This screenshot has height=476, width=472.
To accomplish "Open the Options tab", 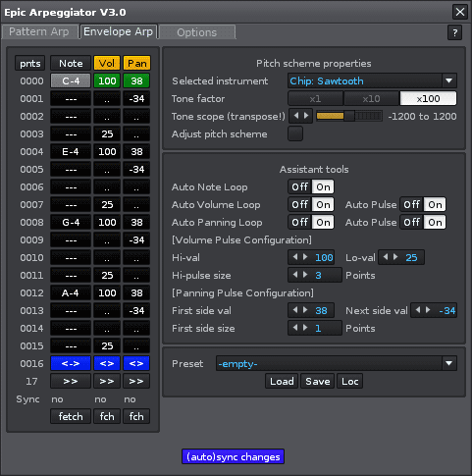I will [197, 32].
